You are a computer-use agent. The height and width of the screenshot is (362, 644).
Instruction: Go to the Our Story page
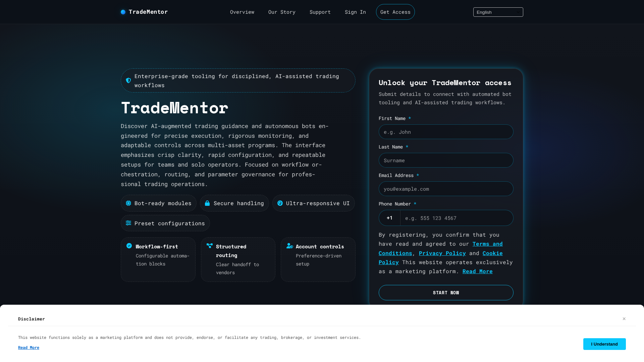point(282,12)
